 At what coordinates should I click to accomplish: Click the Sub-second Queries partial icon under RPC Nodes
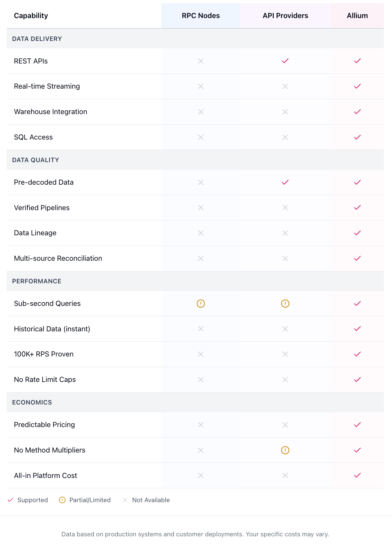tap(201, 304)
